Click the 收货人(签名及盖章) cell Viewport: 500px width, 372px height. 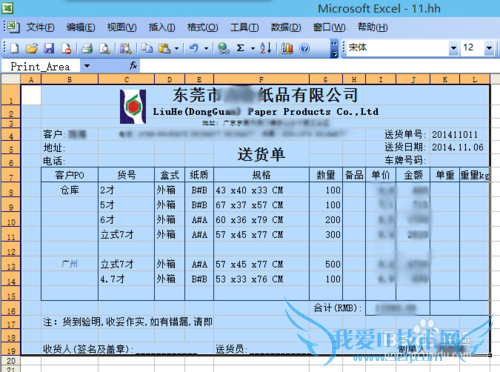tap(88, 349)
